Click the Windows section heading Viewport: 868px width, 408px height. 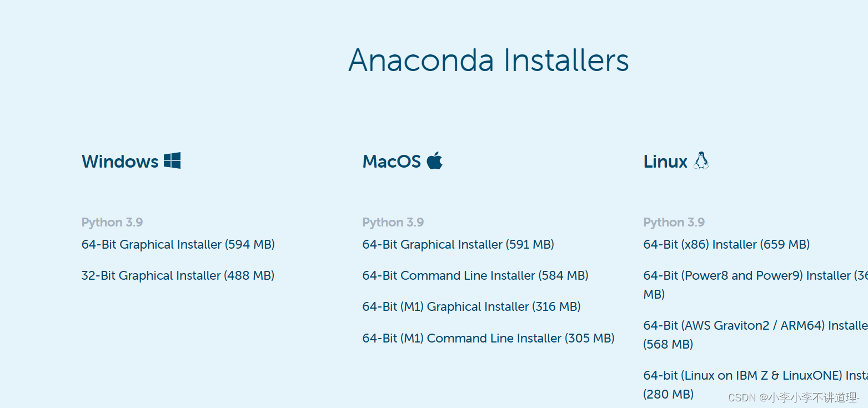(121, 162)
